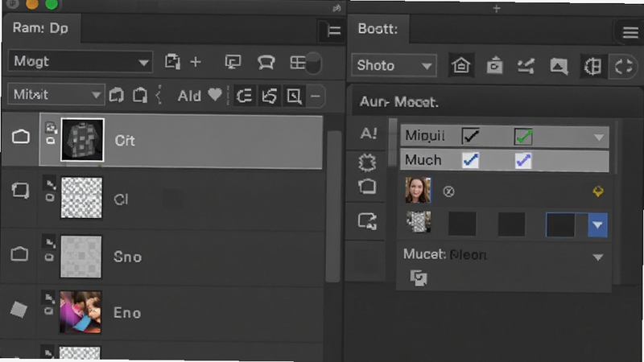Open the Mugt dropdown
Image resolution: width=644 pixels, height=362 pixels.
coord(80,62)
